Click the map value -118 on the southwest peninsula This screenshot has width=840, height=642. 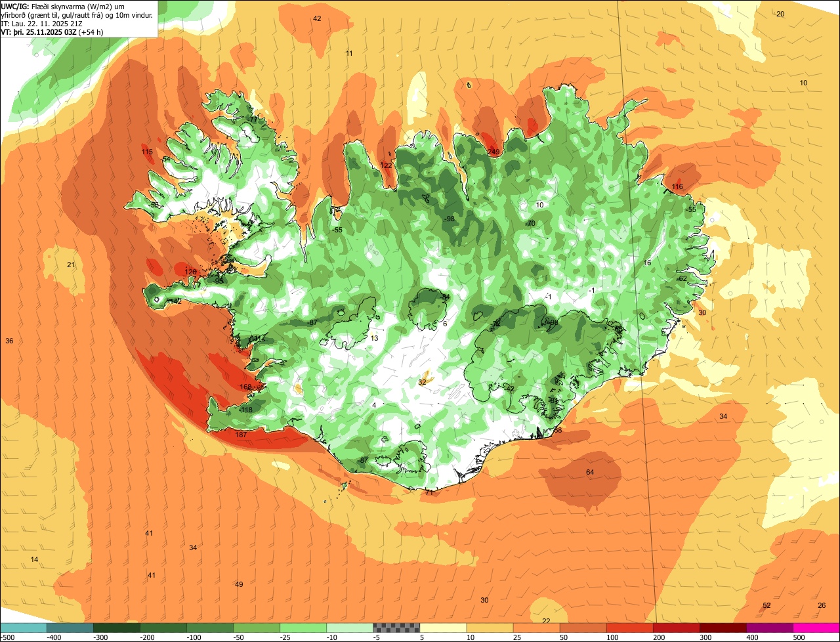pos(245,410)
